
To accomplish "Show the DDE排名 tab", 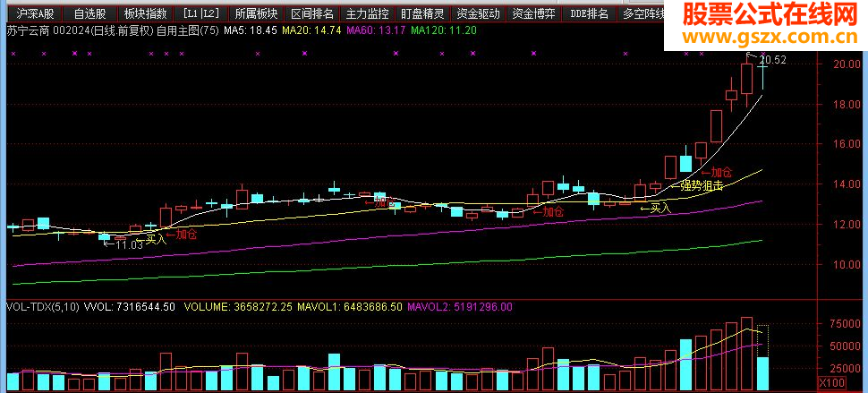I will coord(589,13).
